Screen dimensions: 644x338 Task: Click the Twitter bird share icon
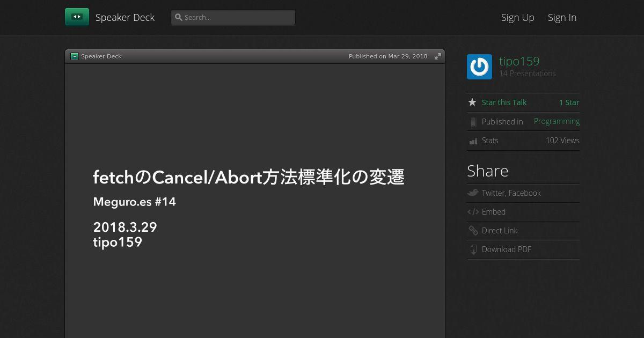pos(473,193)
